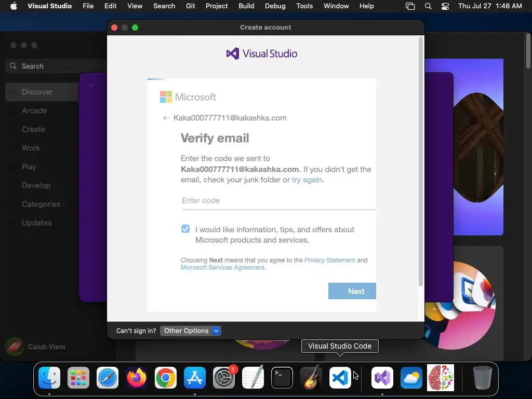Viewport: 532px width, 399px height.
Task: Open the Privacy Statement link
Action: pyautogui.click(x=330, y=260)
